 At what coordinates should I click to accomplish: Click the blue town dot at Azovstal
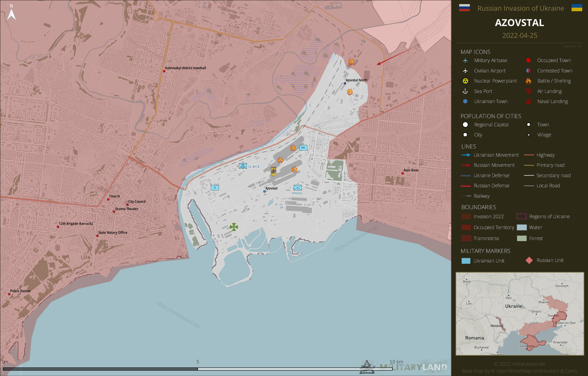[x=265, y=192]
